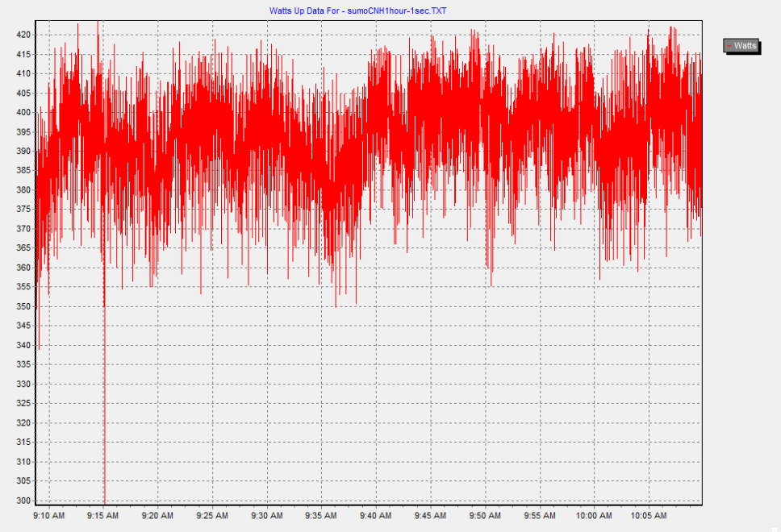Click the 325 value on the Y axis
Image resolution: width=781 pixels, height=532 pixels.
pyautogui.click(x=23, y=404)
